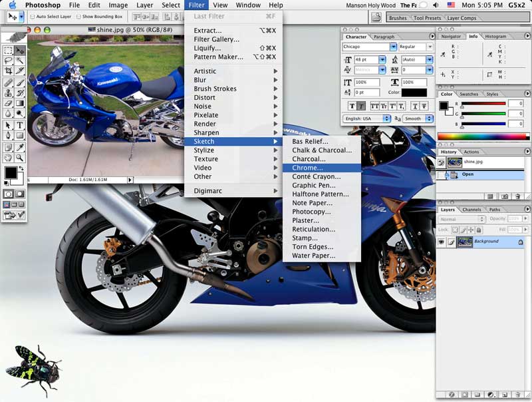Enable Show Bounding Box checkbox
This screenshot has height=402, width=532.
point(78,16)
